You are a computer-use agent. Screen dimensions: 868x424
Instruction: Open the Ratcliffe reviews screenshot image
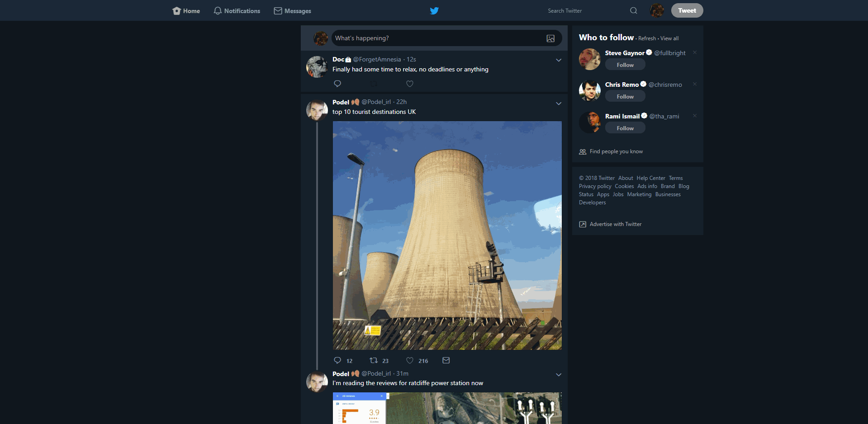[447, 408]
